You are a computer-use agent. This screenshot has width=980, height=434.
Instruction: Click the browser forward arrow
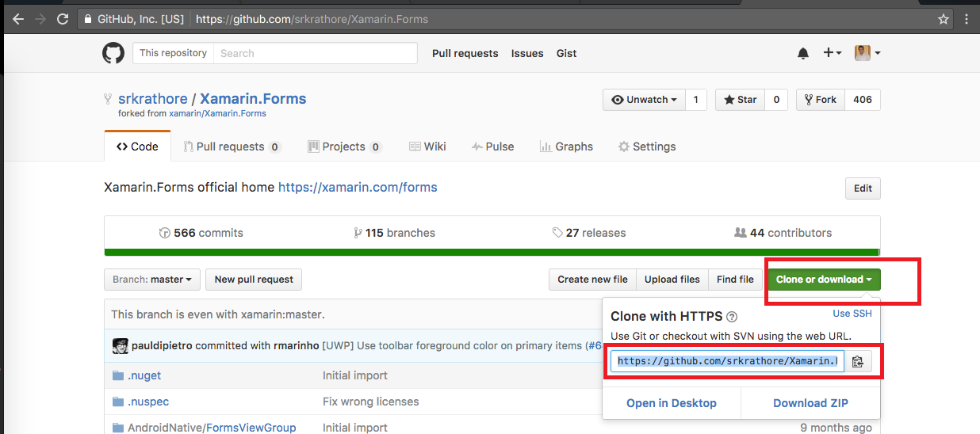coord(40,18)
